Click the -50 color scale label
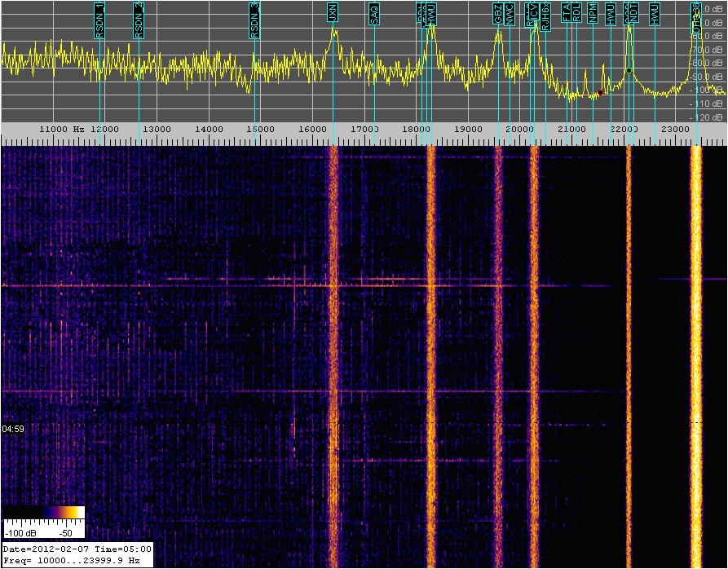Screen dimensions: 728x569 [66, 533]
